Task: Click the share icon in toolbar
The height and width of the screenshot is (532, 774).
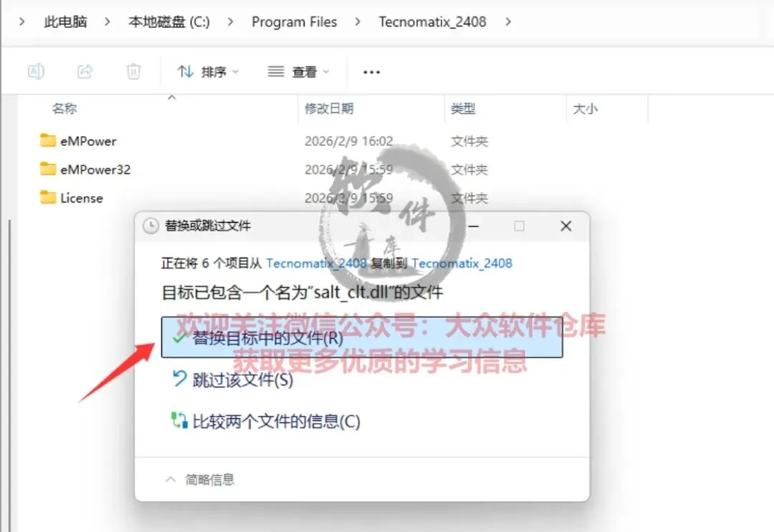Action: pos(85,72)
